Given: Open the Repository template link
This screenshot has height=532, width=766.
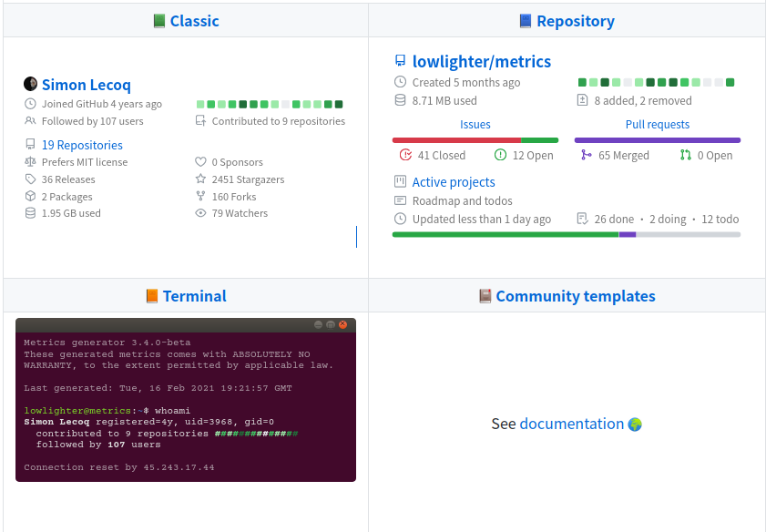Looking at the screenshot, I should [x=576, y=21].
